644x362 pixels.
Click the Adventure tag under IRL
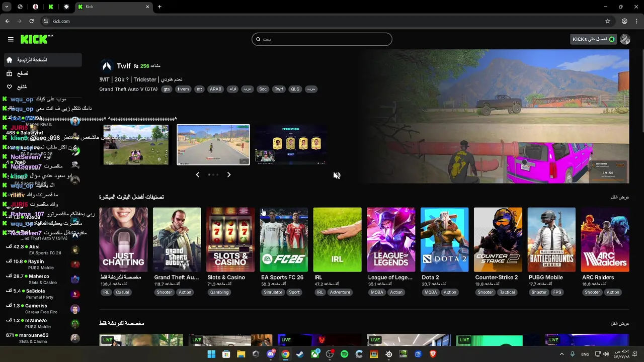click(x=340, y=292)
